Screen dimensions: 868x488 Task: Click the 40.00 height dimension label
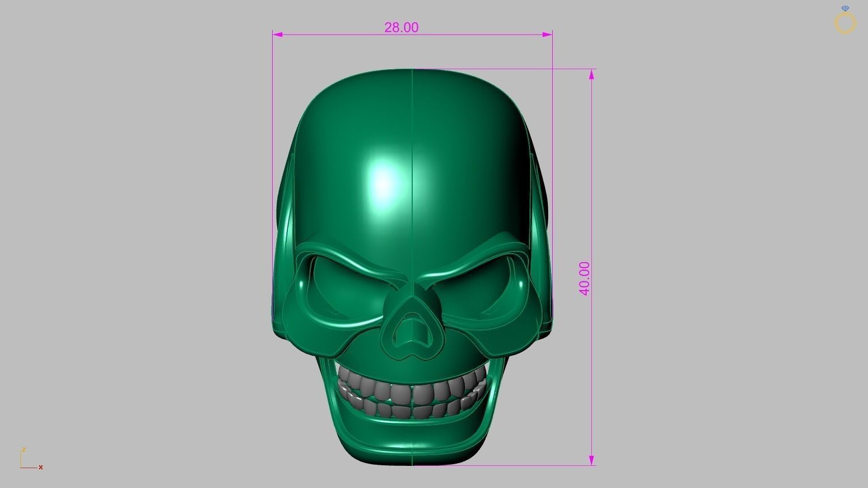[585, 278]
